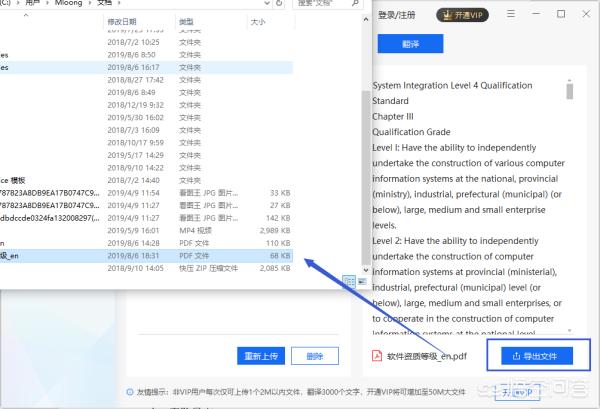This screenshot has height=409, width=600.
Task: Click the scroll-down arrow of Explorer file list
Action: click(x=366, y=270)
